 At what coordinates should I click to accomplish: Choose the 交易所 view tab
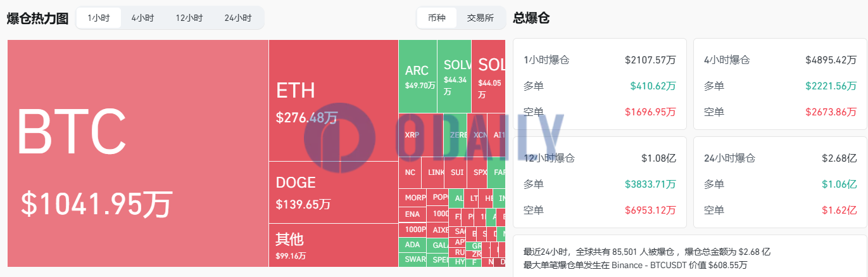[x=480, y=18]
